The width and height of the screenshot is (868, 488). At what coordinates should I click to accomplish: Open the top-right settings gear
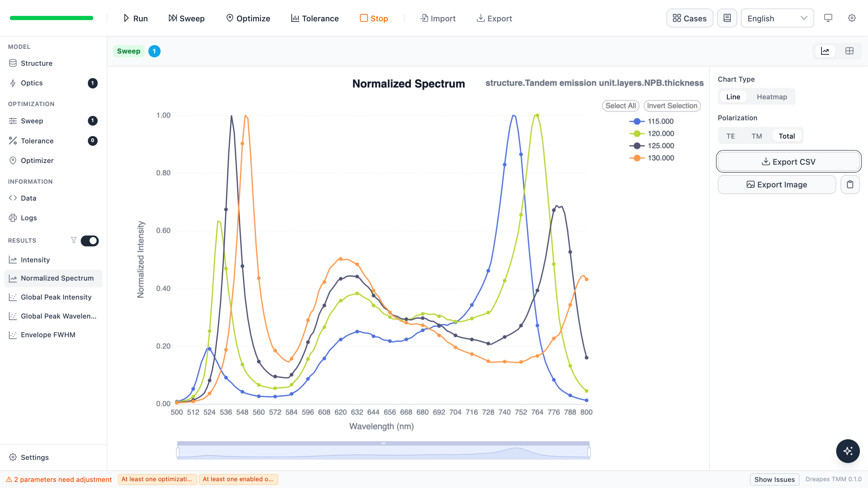pyautogui.click(x=852, y=18)
